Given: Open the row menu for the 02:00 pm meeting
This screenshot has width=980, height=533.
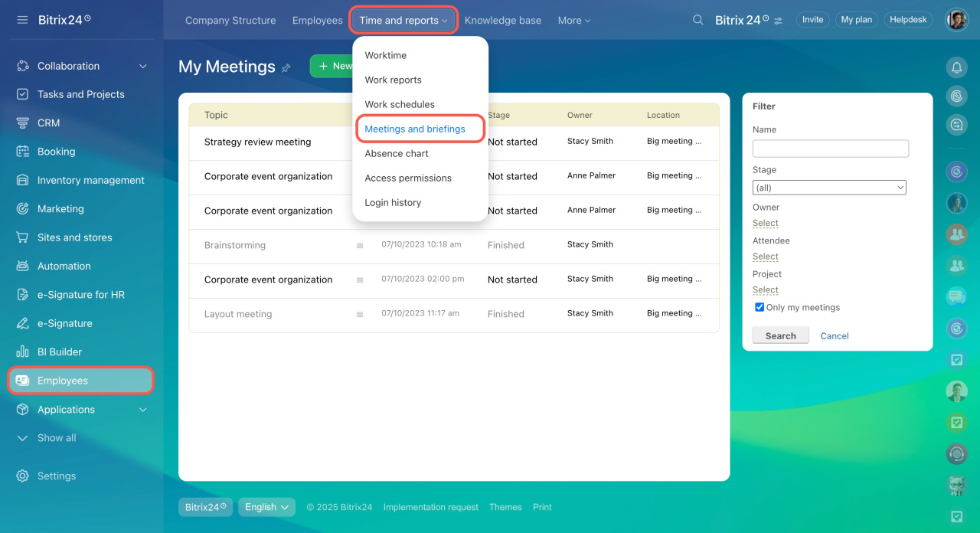Looking at the screenshot, I should pos(360,280).
